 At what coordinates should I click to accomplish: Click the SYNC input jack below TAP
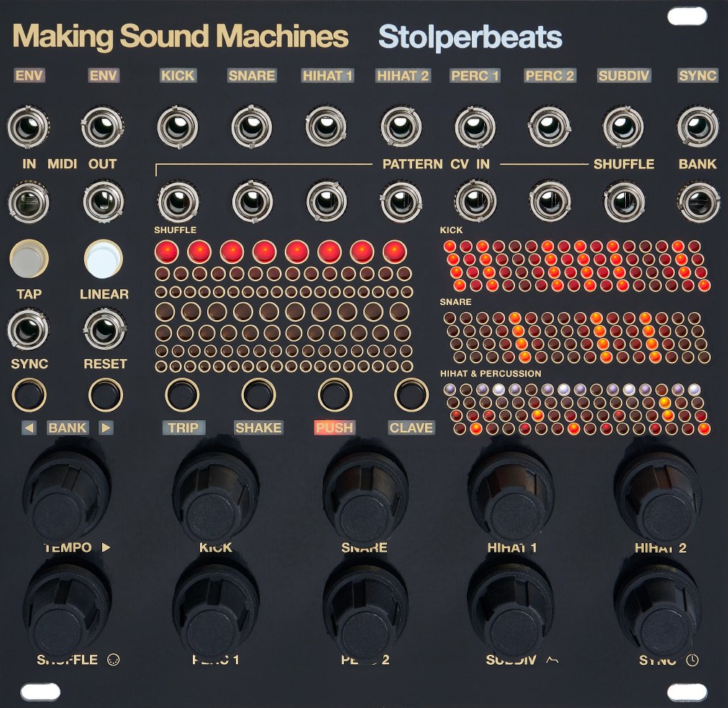point(28,330)
